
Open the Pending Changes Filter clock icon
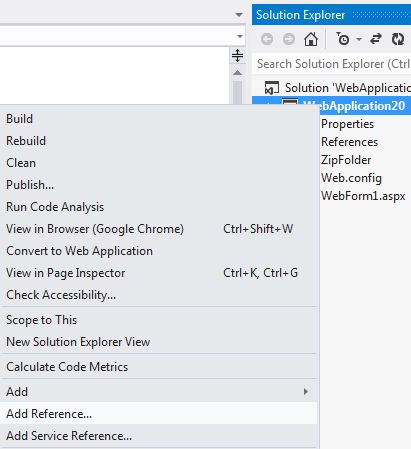click(343, 39)
